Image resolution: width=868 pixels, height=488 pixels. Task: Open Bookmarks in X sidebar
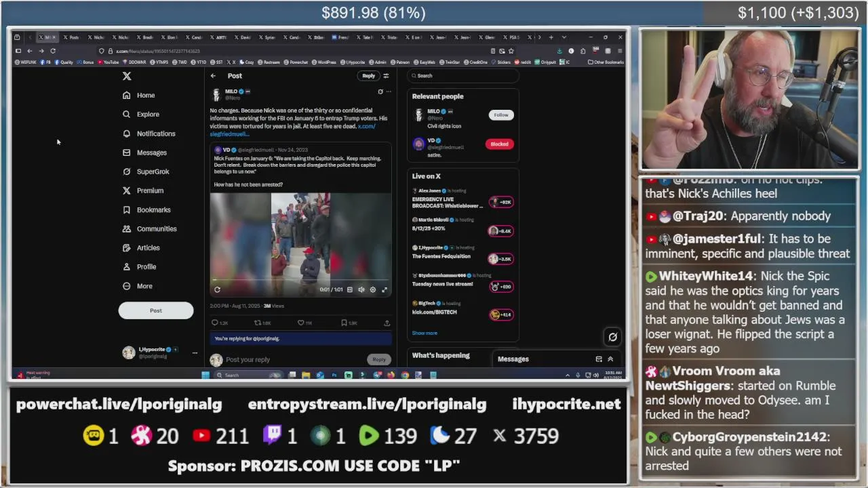point(146,209)
